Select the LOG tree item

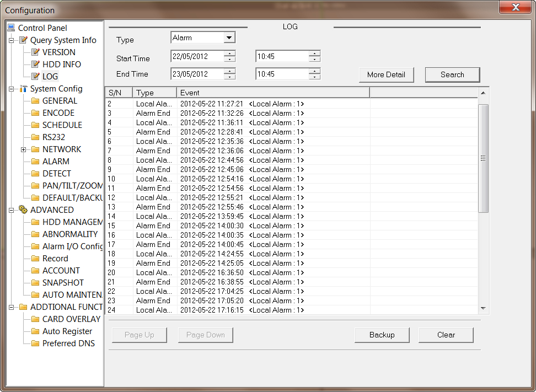point(50,77)
